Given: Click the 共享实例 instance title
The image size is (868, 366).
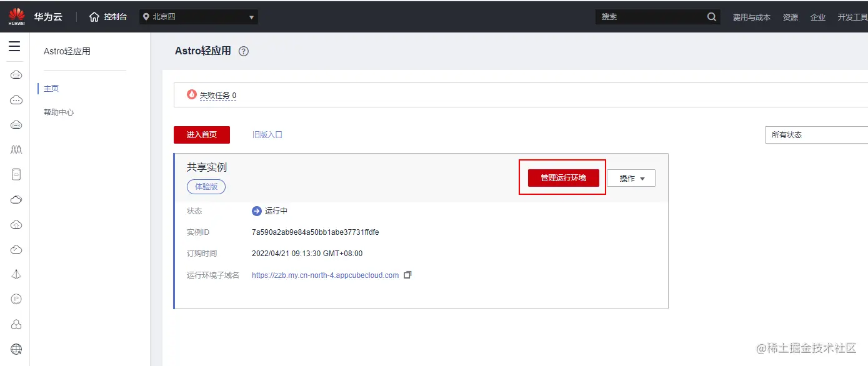Looking at the screenshot, I should 207,167.
